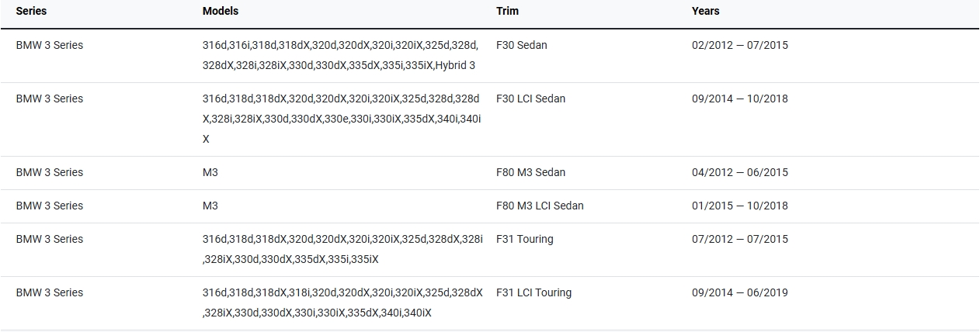Click the 09/2014 — 10/2018 years cell

point(740,99)
